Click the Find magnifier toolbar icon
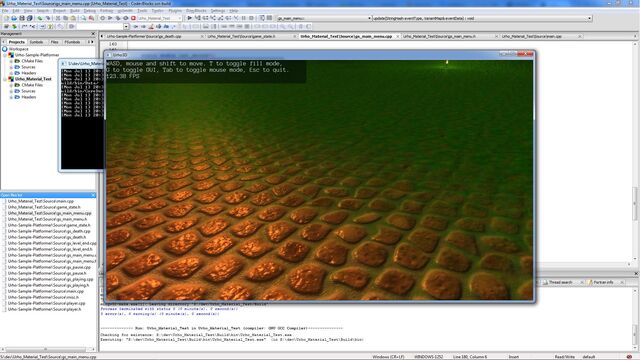Image resolution: width=640 pixels, height=360 pixels. click(83, 18)
